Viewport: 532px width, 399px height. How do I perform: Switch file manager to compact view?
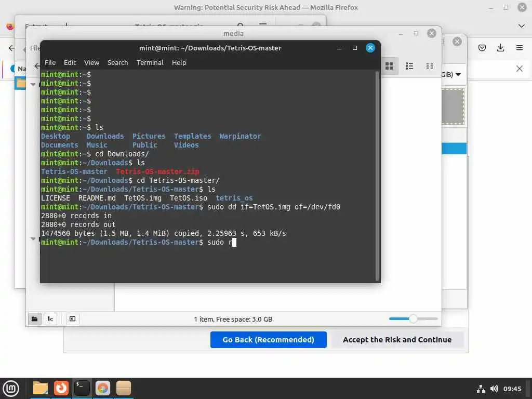(429, 66)
